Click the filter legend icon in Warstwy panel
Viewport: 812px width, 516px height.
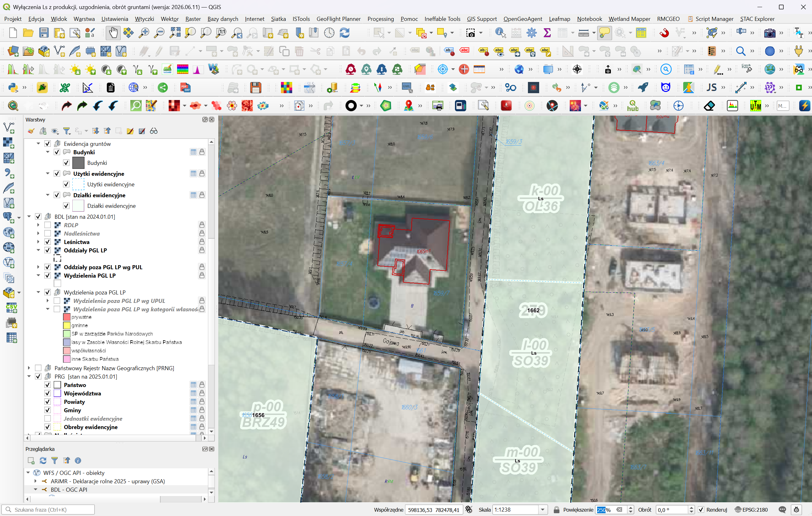[67, 131]
